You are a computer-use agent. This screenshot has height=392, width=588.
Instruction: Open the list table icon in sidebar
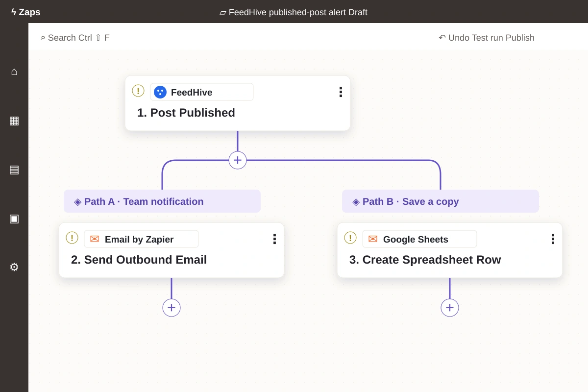tap(14, 170)
